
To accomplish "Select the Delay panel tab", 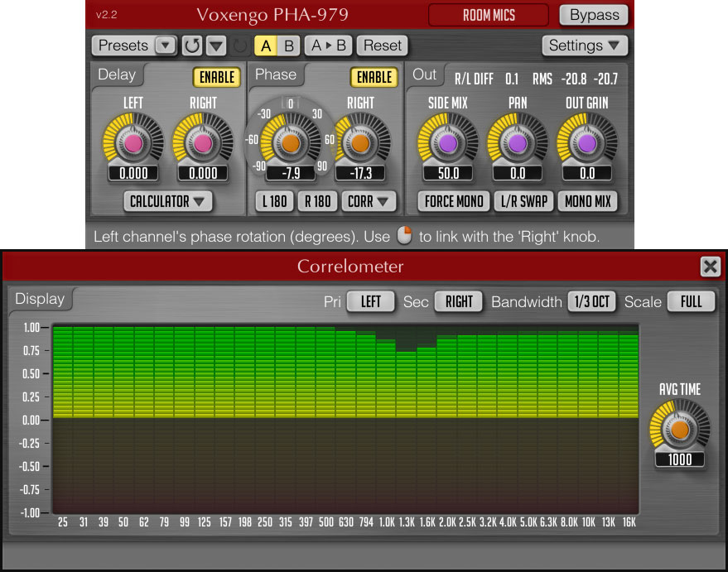I will [117, 75].
